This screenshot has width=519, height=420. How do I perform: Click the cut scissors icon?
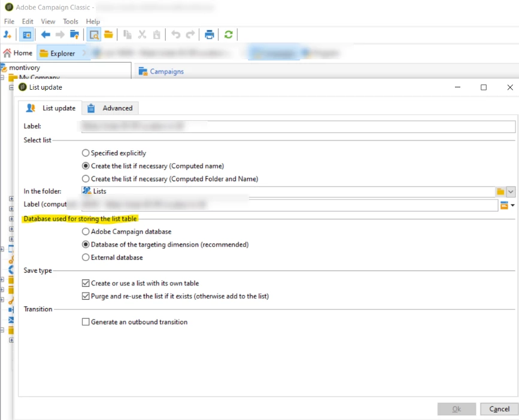(142, 34)
